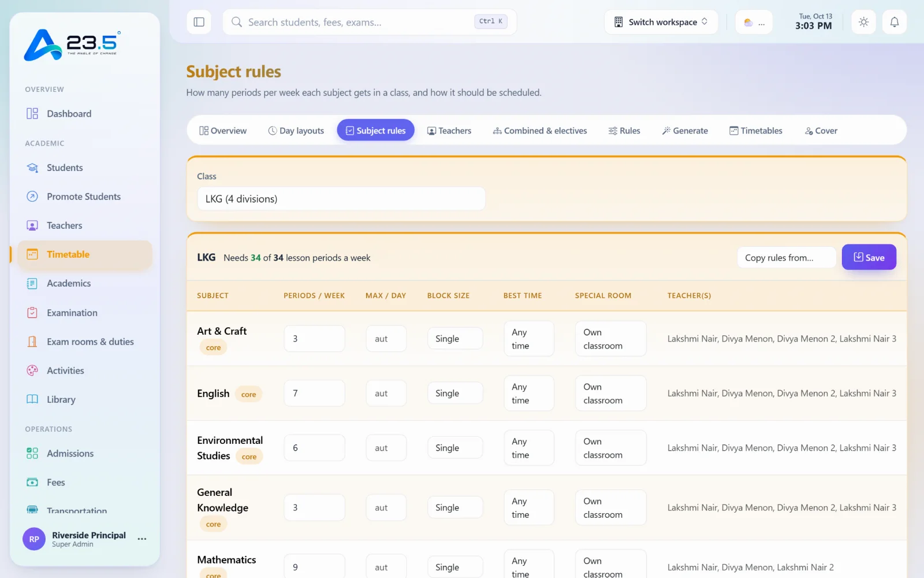Open the Teachers tab in timetable
Image resolution: width=924 pixels, height=578 pixels.
pos(449,131)
